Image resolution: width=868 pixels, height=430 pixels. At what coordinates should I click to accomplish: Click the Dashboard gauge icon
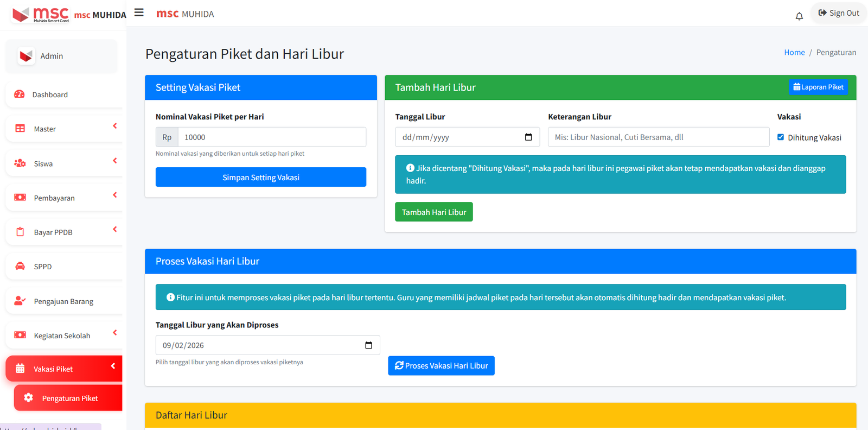click(x=20, y=94)
